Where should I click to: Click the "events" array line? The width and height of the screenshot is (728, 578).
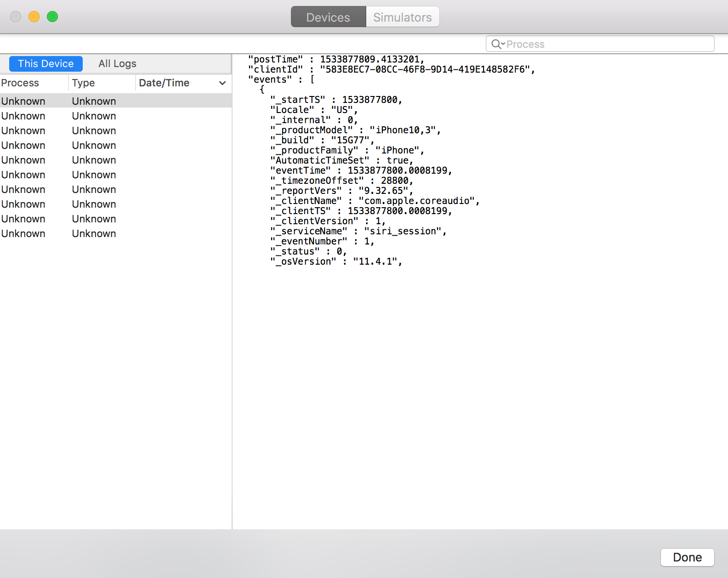pyautogui.click(x=281, y=79)
